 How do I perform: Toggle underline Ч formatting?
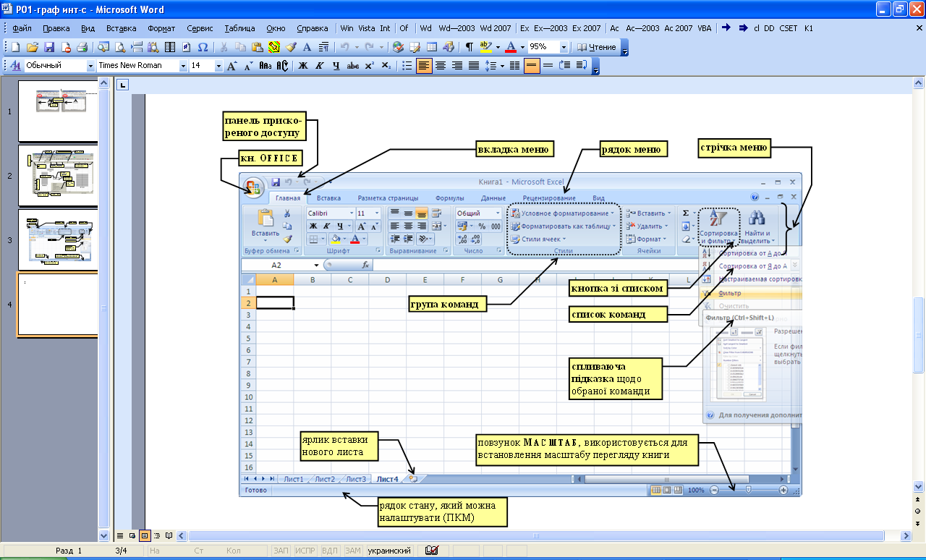tap(336, 65)
